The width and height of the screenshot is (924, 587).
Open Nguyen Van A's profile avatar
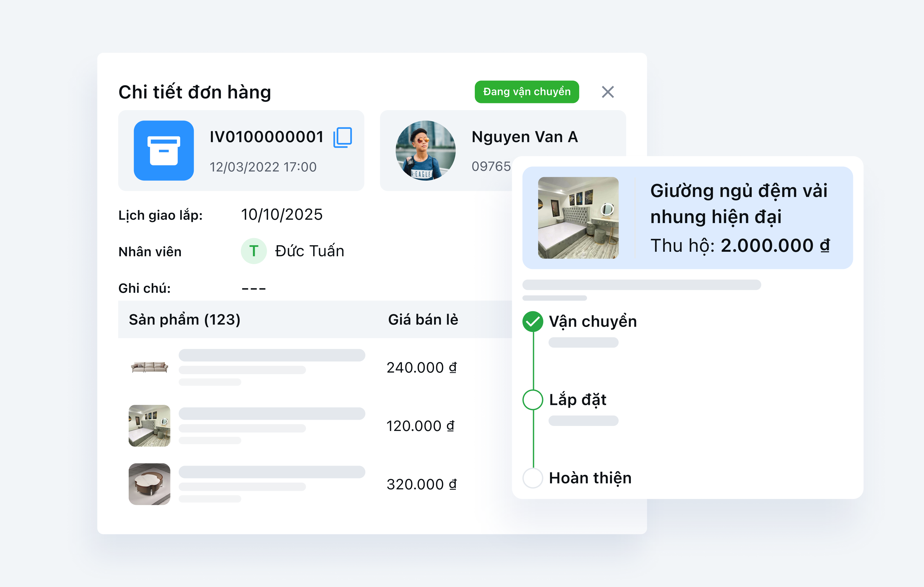coord(425,151)
